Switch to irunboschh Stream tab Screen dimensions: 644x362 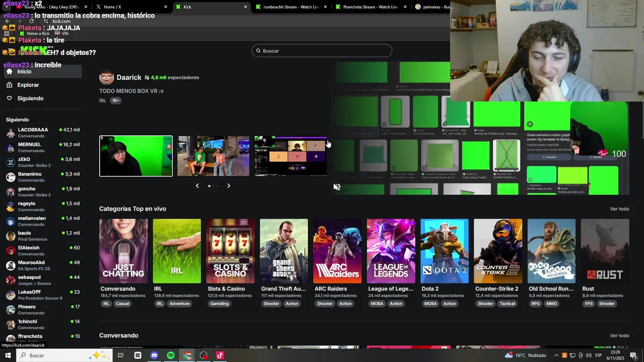coord(292,7)
